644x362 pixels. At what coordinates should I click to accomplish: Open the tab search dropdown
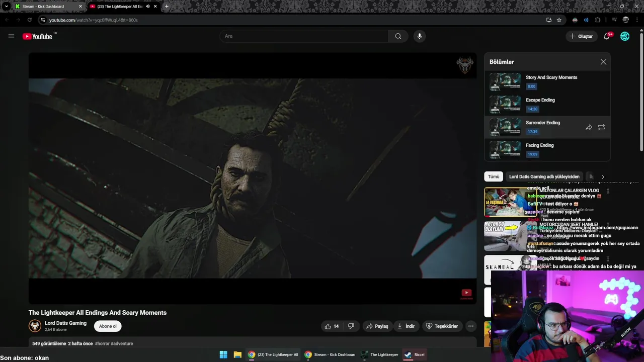(6, 7)
